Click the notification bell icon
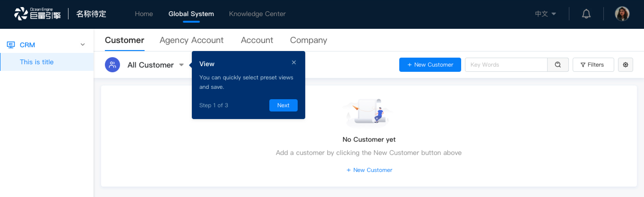 586,14
